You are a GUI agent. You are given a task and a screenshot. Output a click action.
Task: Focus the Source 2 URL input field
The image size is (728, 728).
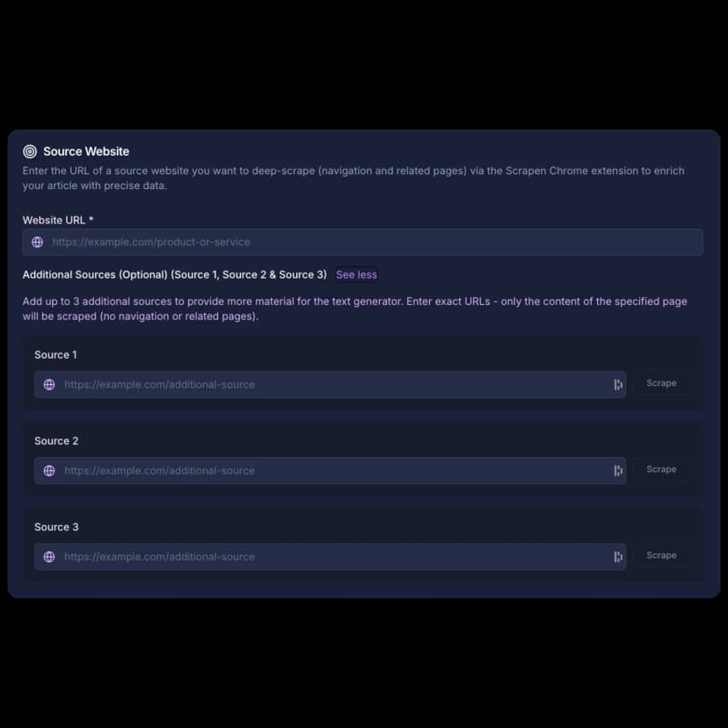[334, 470]
